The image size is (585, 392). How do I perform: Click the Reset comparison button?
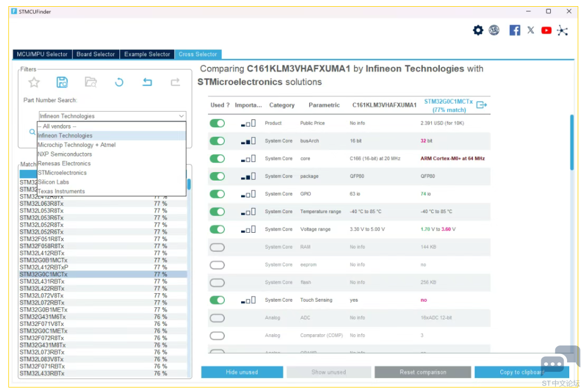tap(423, 372)
